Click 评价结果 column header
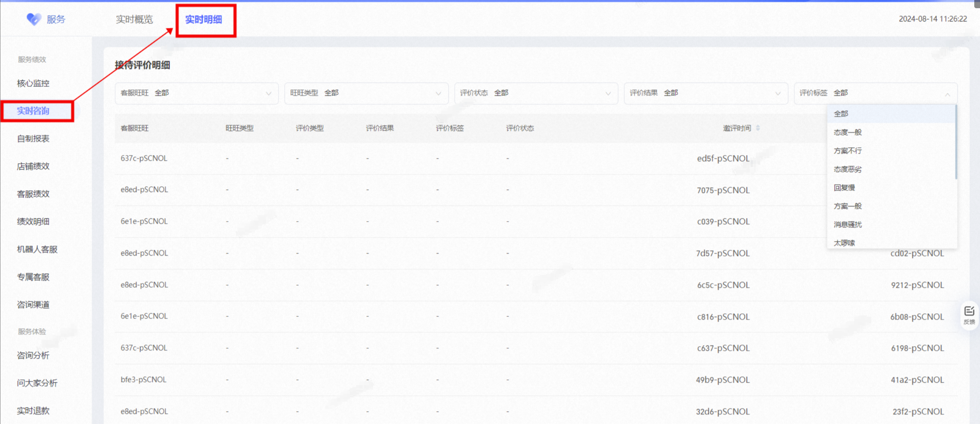Screen dimensions: 980x424 coord(380,128)
